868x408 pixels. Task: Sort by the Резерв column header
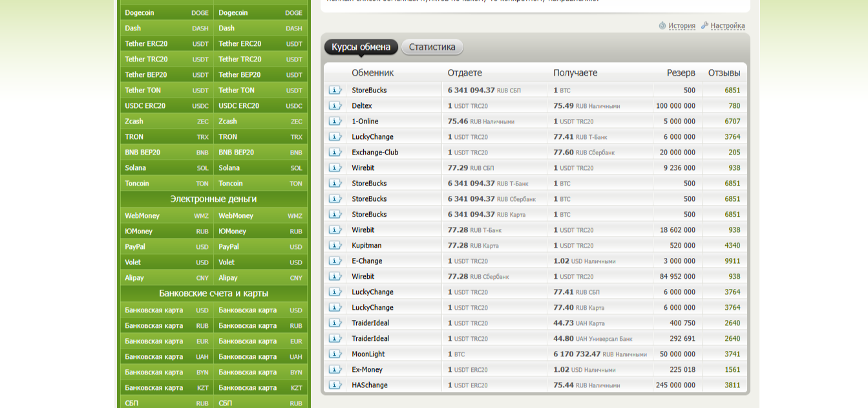681,72
